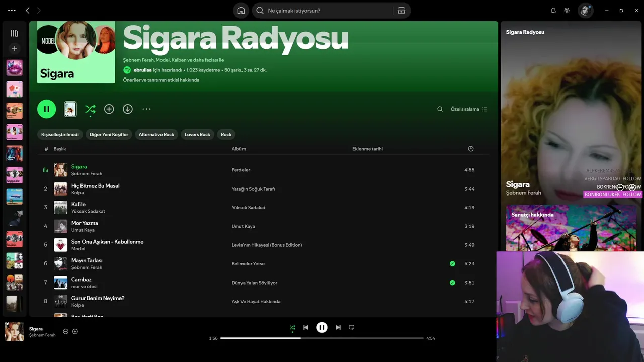644x362 pixels.
Task: Search within the playlist
Action: [440, 109]
